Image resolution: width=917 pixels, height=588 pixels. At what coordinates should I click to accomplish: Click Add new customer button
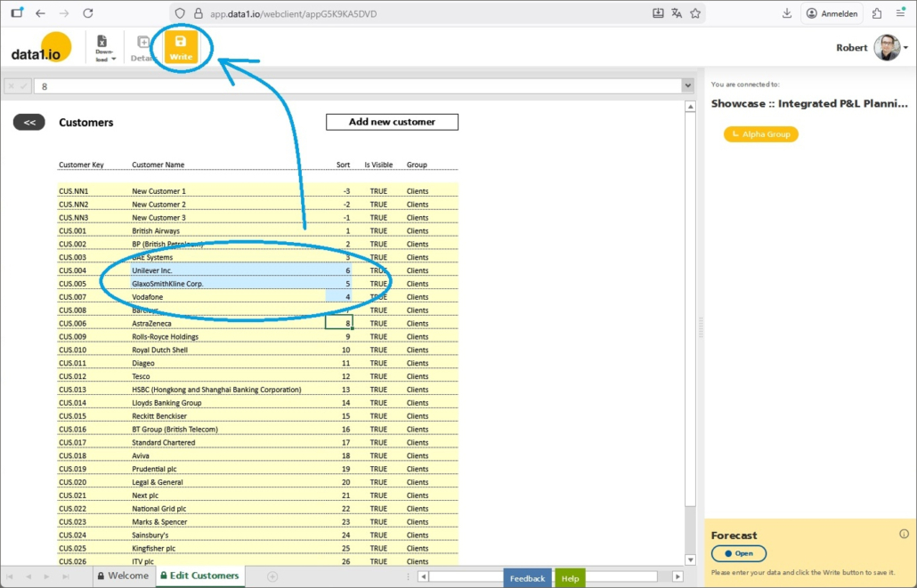coord(392,122)
